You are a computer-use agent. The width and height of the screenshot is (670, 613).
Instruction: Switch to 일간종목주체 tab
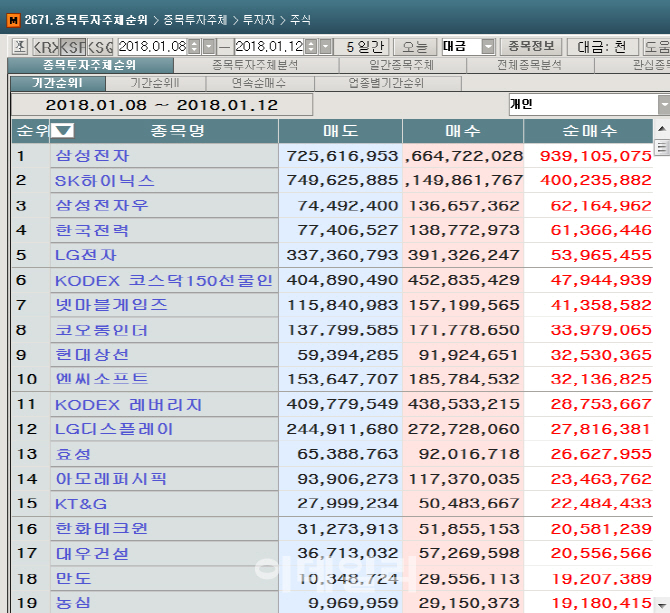click(402, 65)
